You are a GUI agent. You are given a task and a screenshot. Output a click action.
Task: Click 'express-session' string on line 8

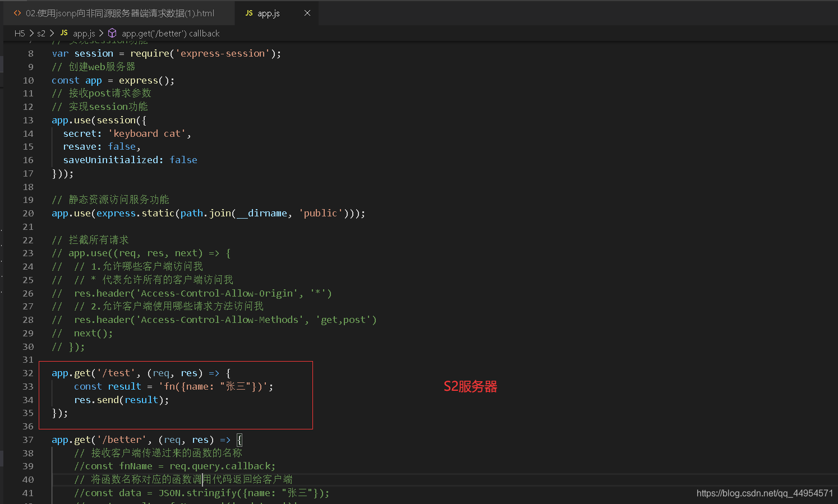(x=223, y=53)
